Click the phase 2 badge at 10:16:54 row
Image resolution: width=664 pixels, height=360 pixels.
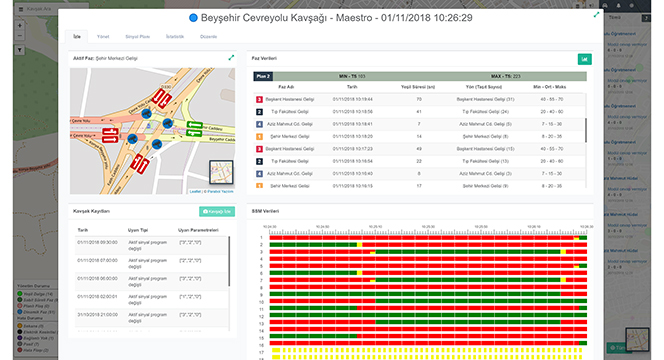(260, 161)
